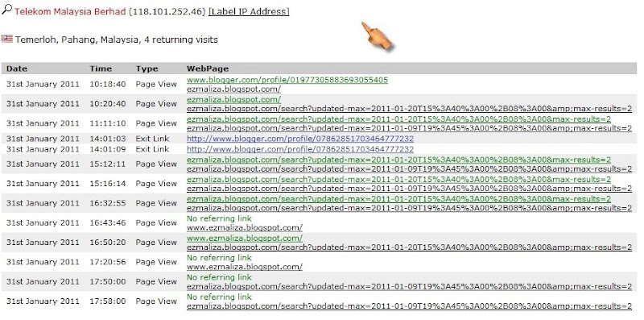Click No referring link text at 17:20:56
Image resolution: width=644 pixels, height=320 pixels.
coord(219,258)
